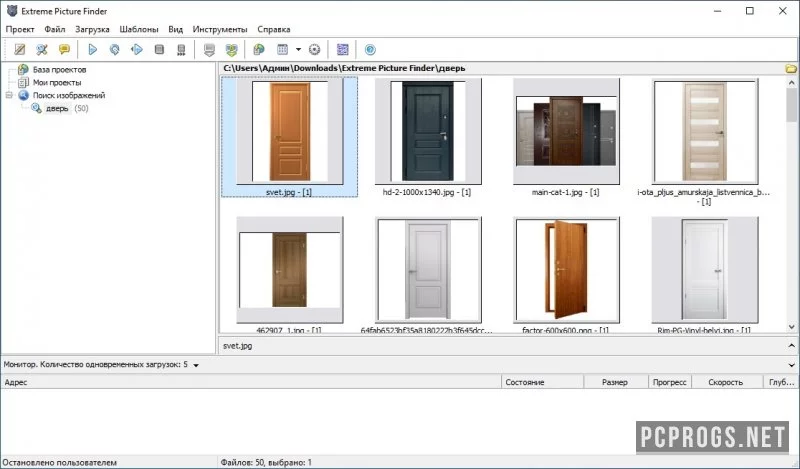Select the main-cat-1.jpg doors thumbnail
The width and height of the screenshot is (800, 469).
566,132
